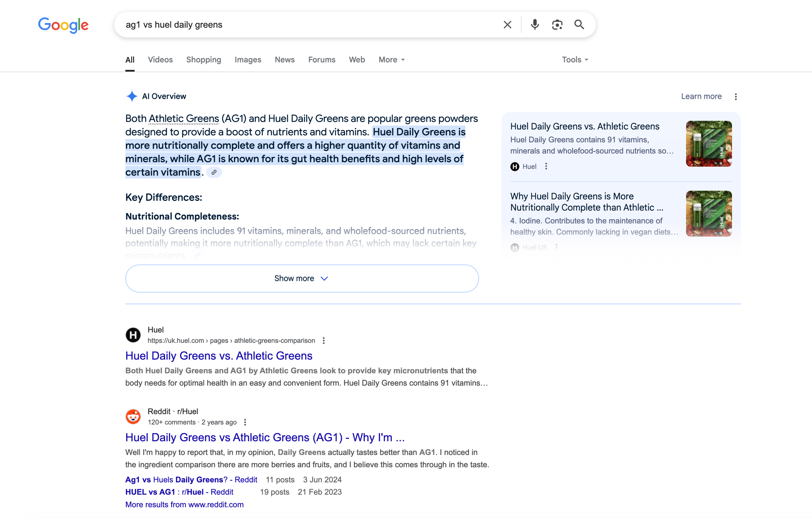Open the Forums tab
Image resolution: width=812 pixels, height=519 pixels.
[x=322, y=60]
